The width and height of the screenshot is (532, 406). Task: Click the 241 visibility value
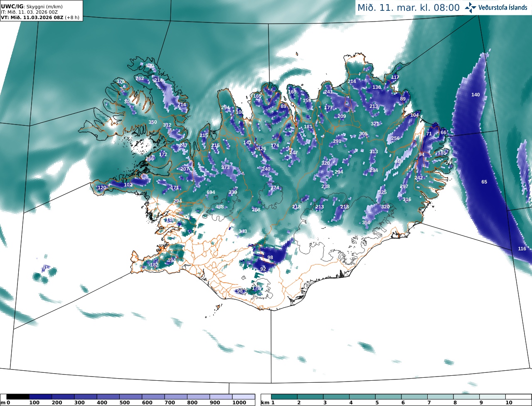click(328, 92)
